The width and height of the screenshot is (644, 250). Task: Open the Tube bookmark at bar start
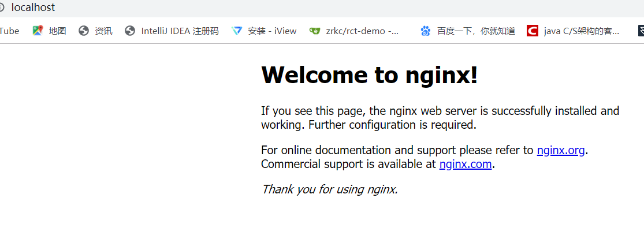(x=9, y=31)
